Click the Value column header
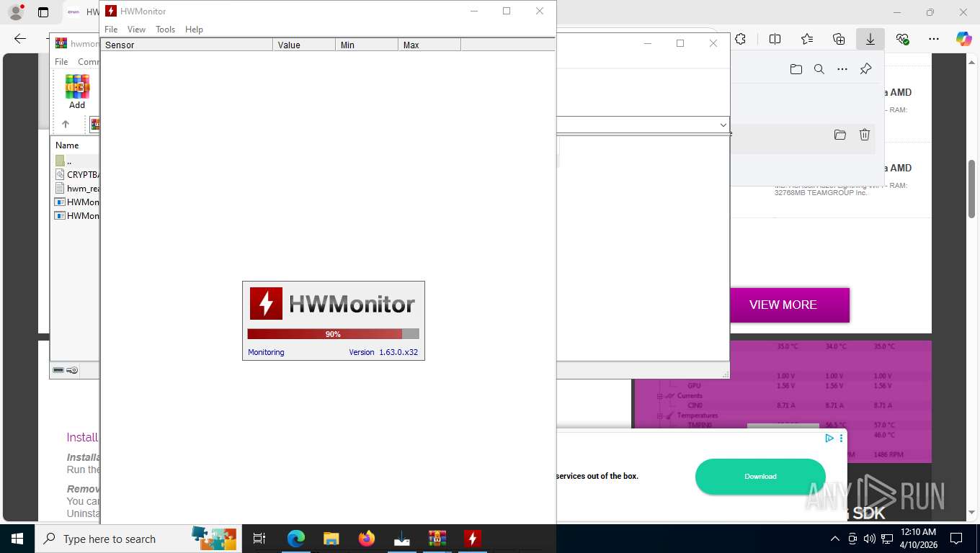This screenshot has height=553, width=980. (304, 45)
